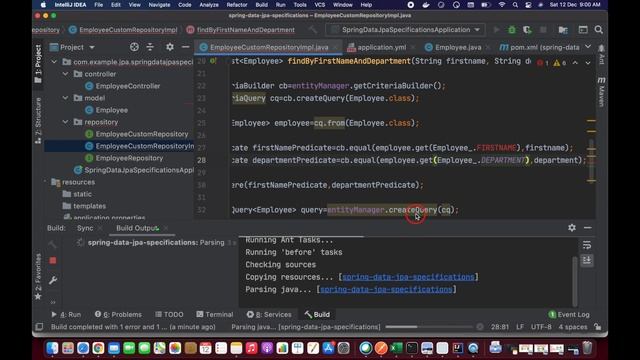Screen dimensions: 640x360
Task: Go to line position 28:81 indicator
Action: pyautogui.click(x=500, y=327)
